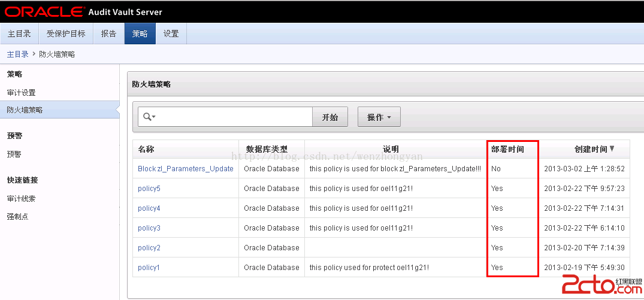Open the policy1 link
644x300 pixels.
click(x=149, y=267)
